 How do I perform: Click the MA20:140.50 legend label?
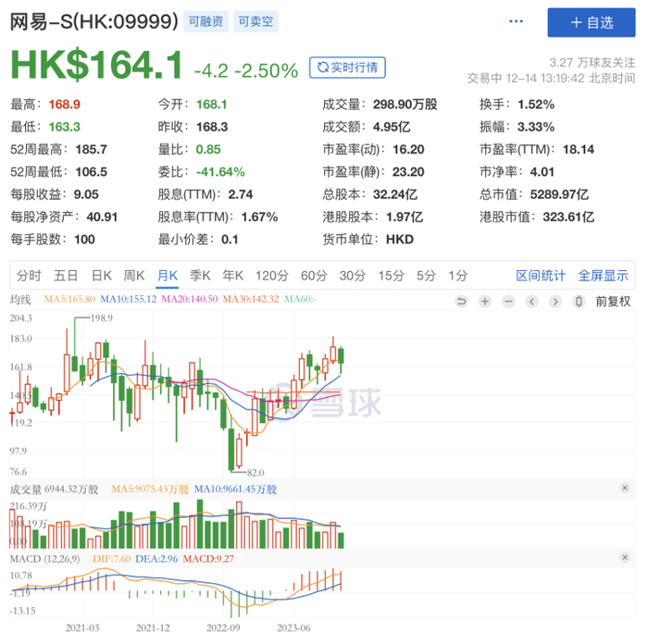pyautogui.click(x=189, y=299)
